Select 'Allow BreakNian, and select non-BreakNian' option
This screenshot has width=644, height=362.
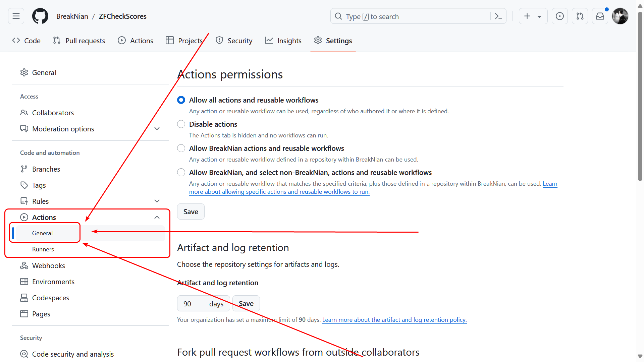point(181,172)
